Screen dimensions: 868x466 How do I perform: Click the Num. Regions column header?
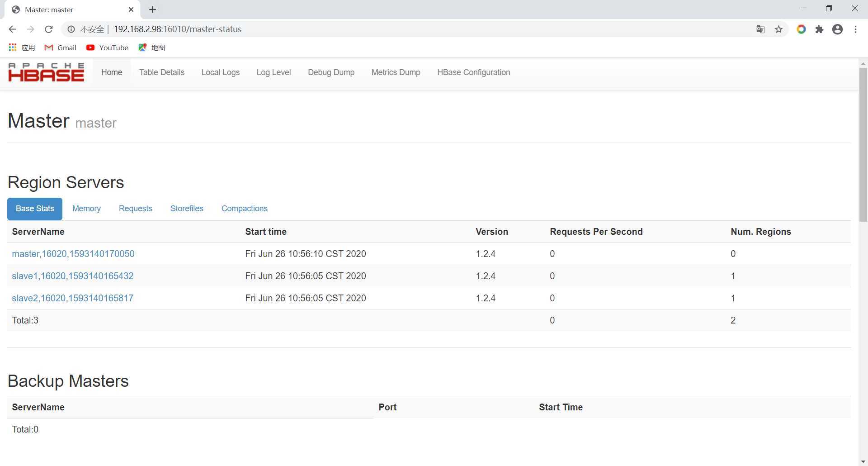pyautogui.click(x=761, y=232)
